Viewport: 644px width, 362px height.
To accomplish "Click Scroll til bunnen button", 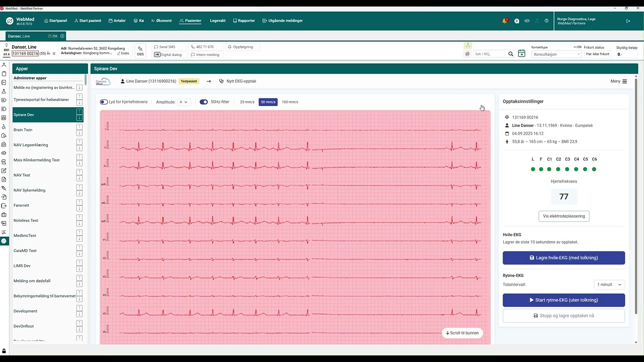I will (462, 333).
